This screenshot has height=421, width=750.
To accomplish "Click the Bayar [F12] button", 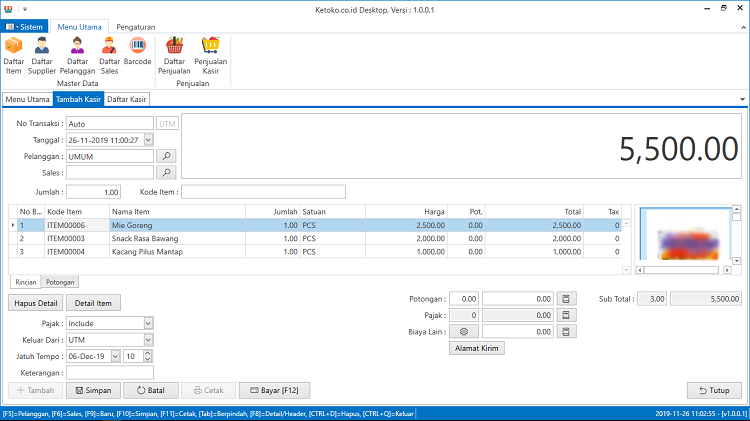I will (275, 390).
